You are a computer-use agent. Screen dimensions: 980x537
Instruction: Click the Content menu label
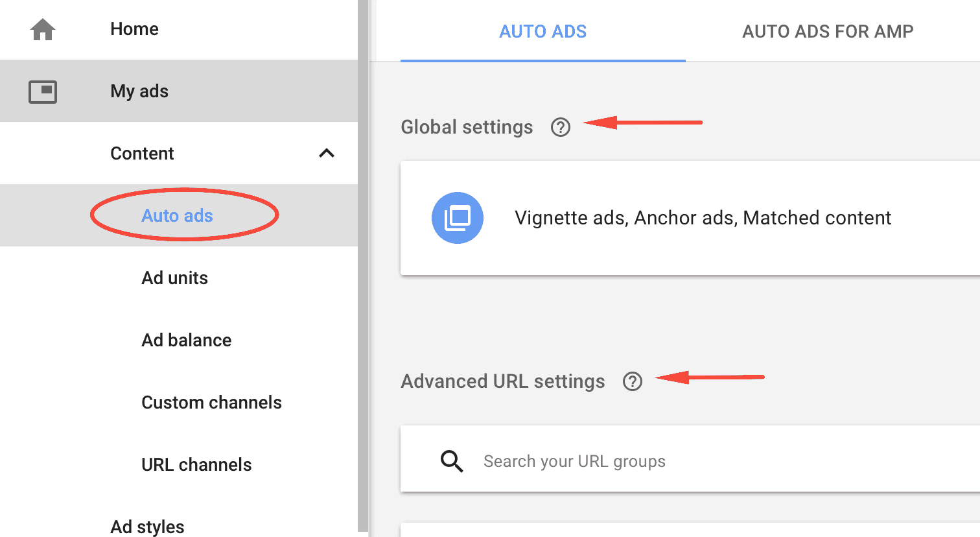(x=142, y=154)
